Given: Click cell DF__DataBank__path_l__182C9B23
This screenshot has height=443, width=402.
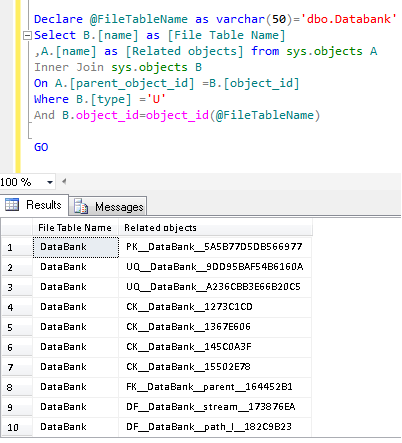Looking at the screenshot, I should click(x=215, y=427).
